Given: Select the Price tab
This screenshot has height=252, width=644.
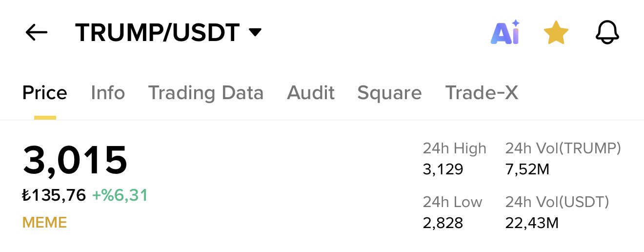Looking at the screenshot, I should coord(45,93).
